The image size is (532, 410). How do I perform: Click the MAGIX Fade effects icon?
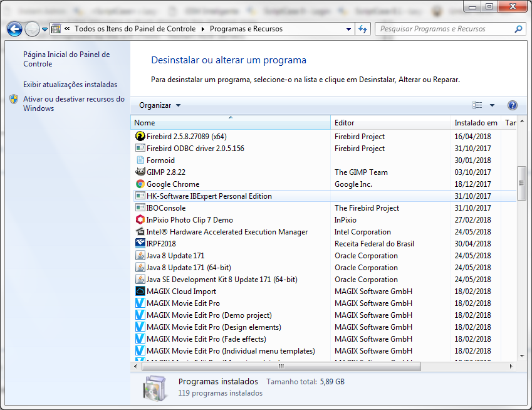(x=140, y=339)
